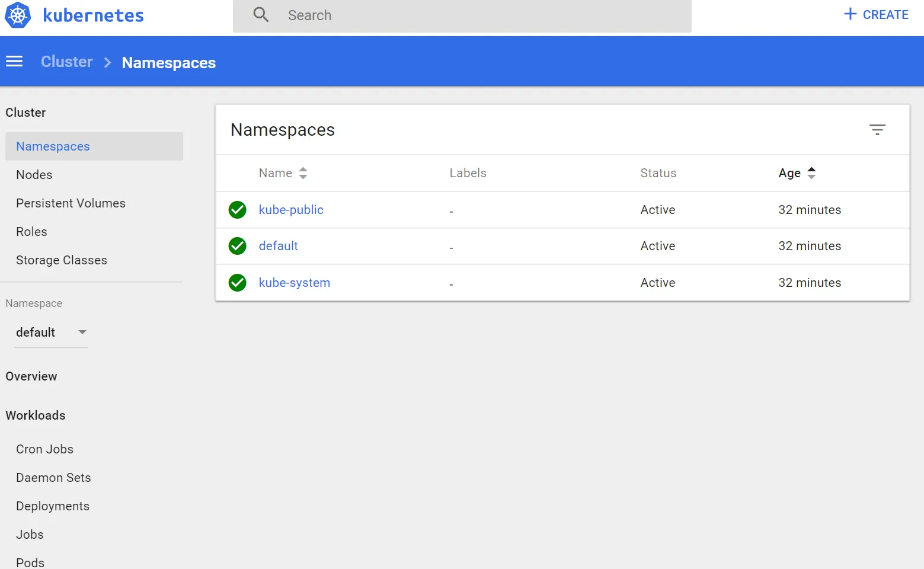Click the Namespace label above the selector
Screen dimensions: 924x569
pos(34,303)
